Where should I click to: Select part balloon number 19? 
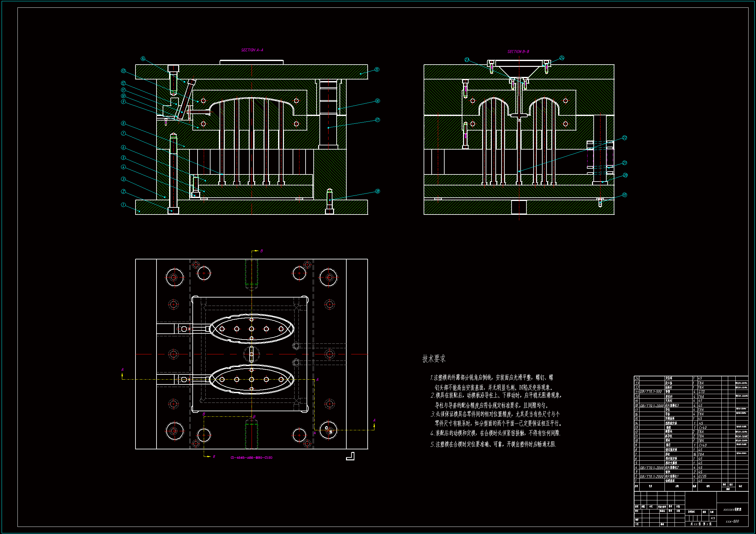624,195
